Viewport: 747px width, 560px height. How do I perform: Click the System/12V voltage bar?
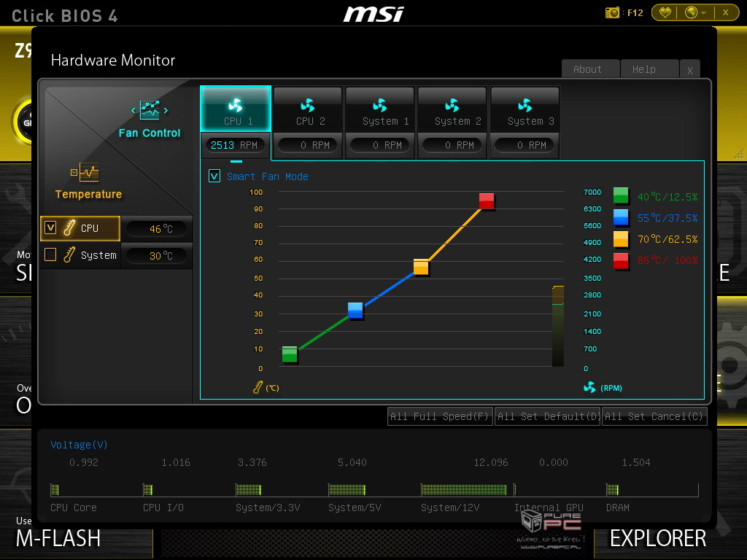[x=463, y=489]
